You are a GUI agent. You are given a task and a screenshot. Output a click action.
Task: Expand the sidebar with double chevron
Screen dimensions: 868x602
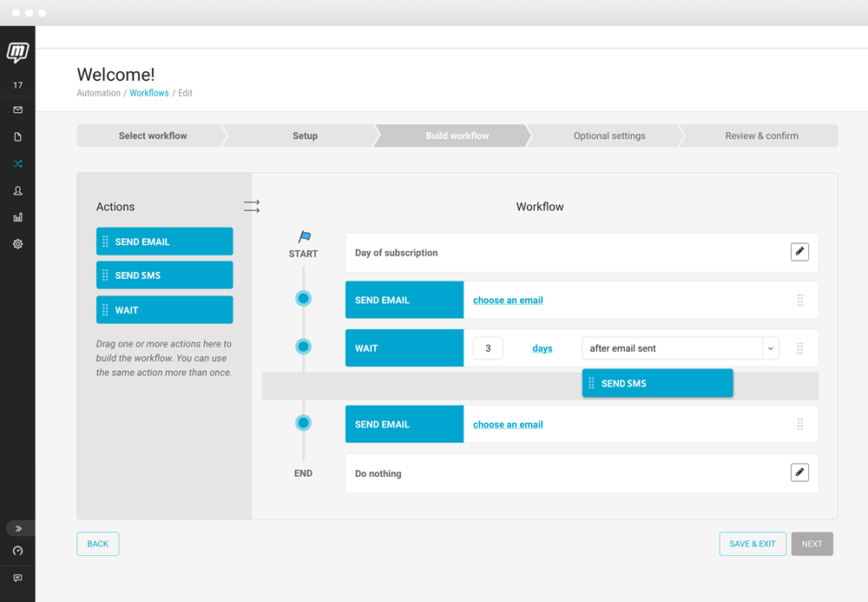[18, 528]
